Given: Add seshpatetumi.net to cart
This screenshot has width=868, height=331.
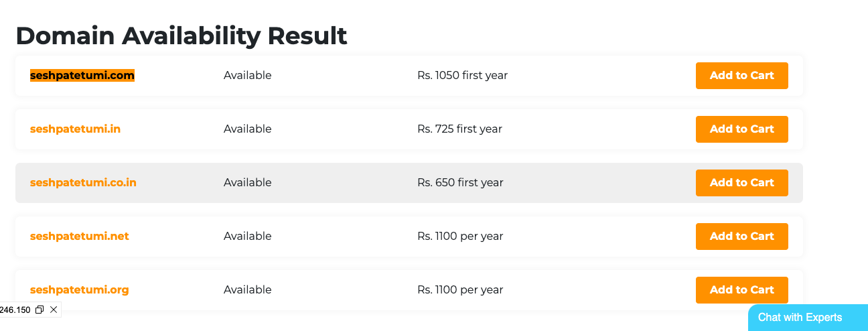Looking at the screenshot, I should pos(741,237).
